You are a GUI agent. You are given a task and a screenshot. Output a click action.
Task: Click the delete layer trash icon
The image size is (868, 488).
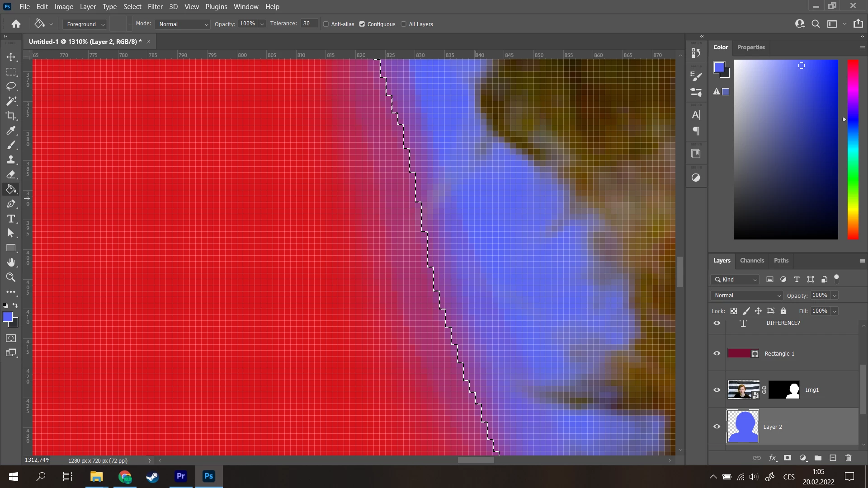tap(848, 458)
